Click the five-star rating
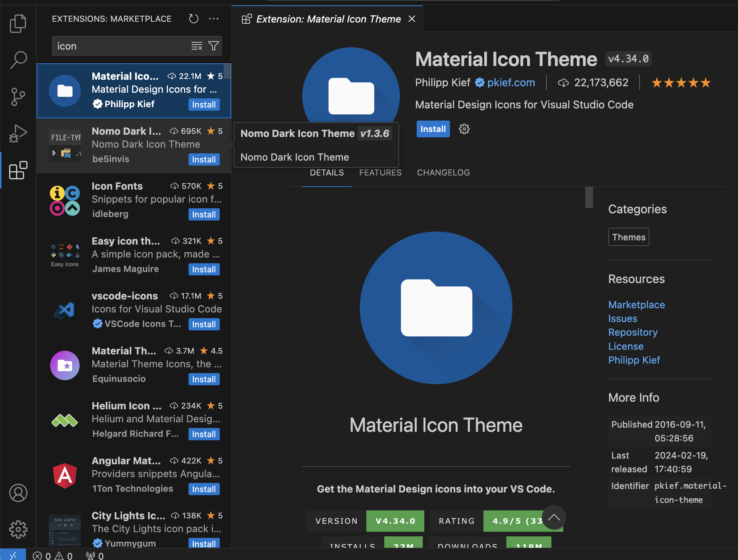Image resolution: width=738 pixels, height=560 pixels. click(681, 82)
